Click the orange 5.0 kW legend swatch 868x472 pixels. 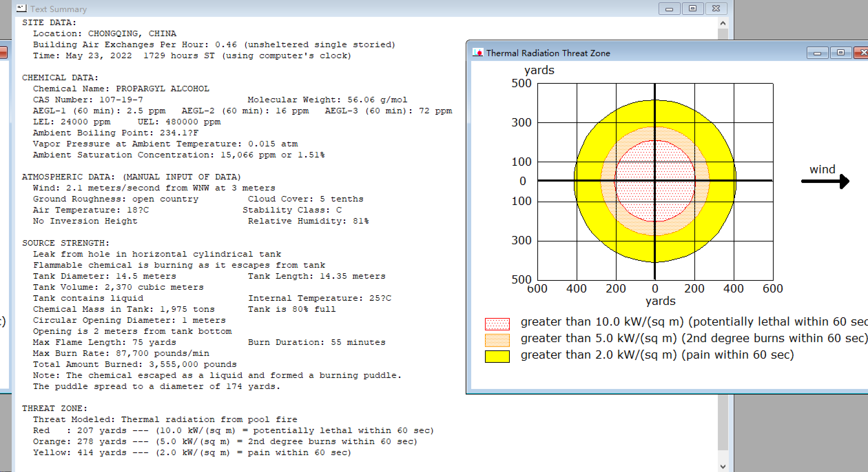pos(497,340)
